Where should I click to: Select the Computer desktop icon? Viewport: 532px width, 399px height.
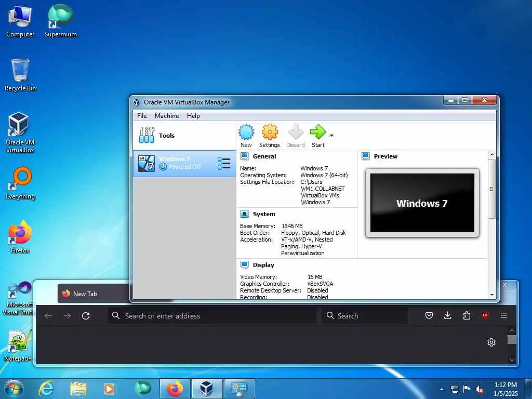click(20, 21)
